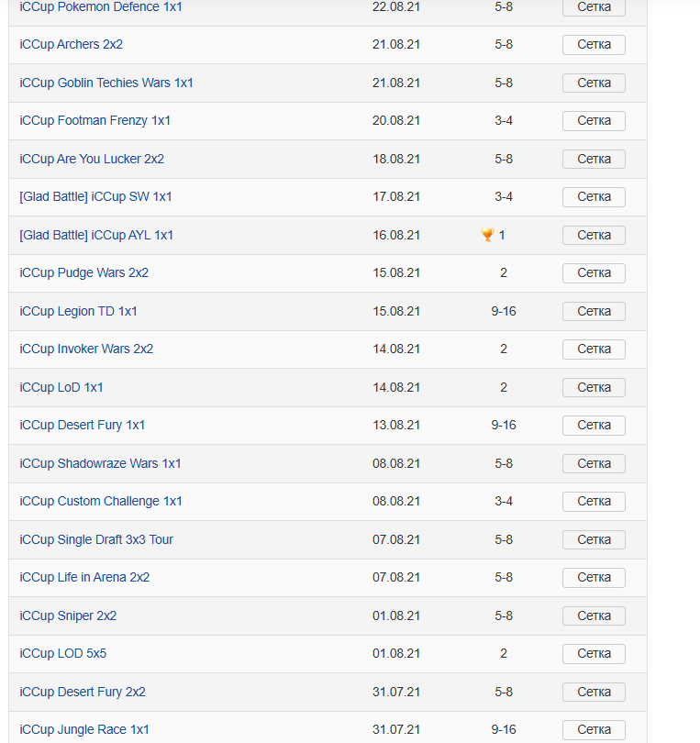The height and width of the screenshot is (743, 700).
Task: Click Сетка button for iCCup Archers 2x2
Action: [x=594, y=45]
